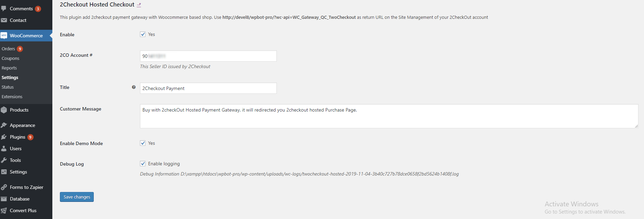644x219 pixels.
Task: Click the Database archive icon
Action: coord(4,199)
